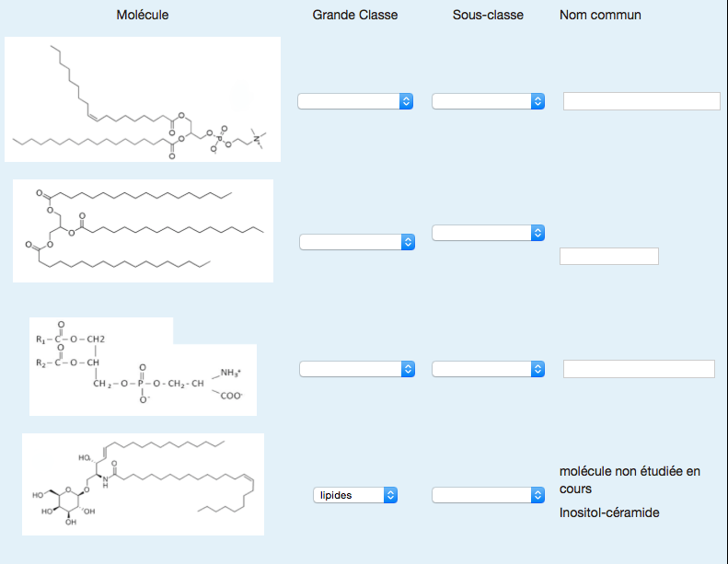
Task: Expand Sous-classe dropdown in the Inositol-céramide row
Action: coord(488,495)
